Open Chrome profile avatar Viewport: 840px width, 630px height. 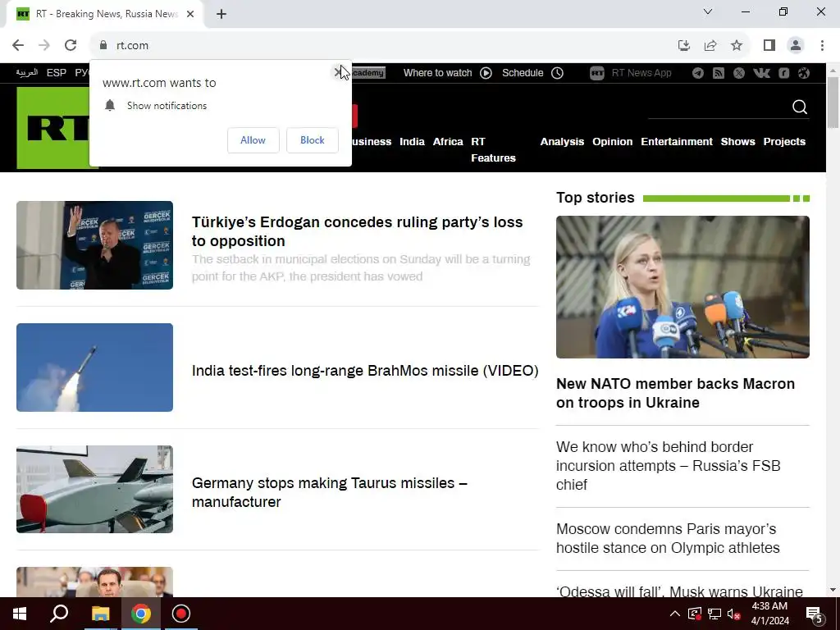coord(796,45)
